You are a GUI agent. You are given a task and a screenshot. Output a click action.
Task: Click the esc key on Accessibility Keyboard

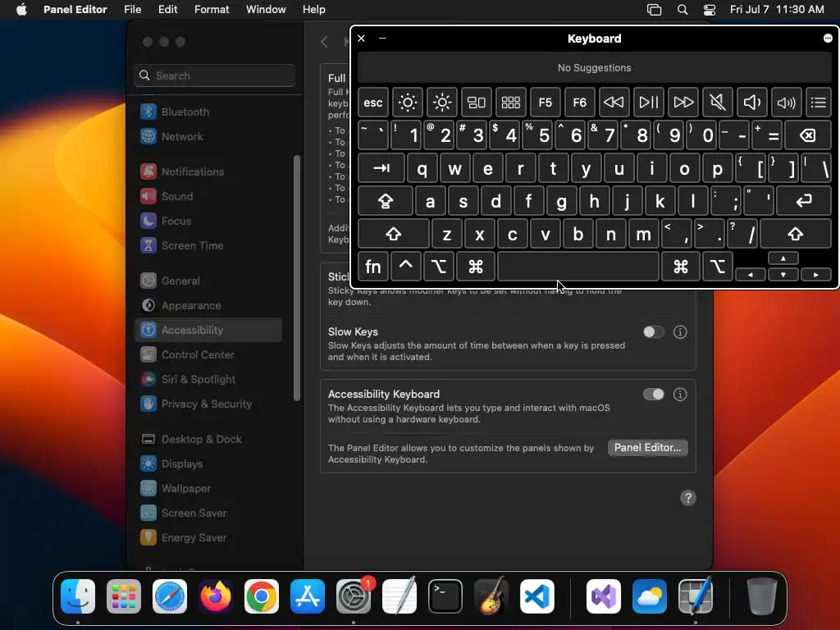pyautogui.click(x=373, y=103)
